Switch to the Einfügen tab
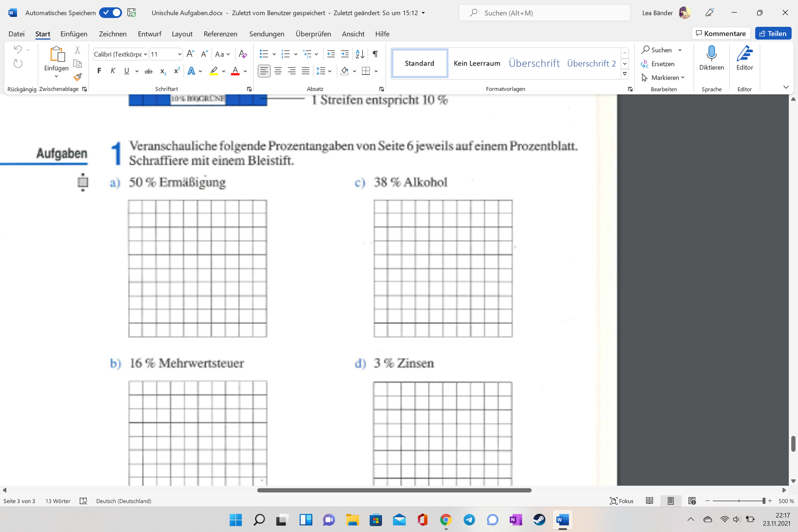 tap(74, 34)
